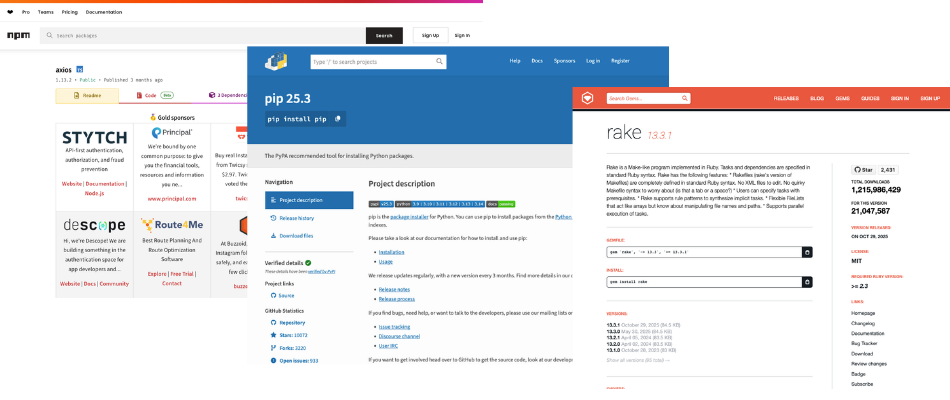Click the magnifier icon in npm search bar

[x=50, y=36]
